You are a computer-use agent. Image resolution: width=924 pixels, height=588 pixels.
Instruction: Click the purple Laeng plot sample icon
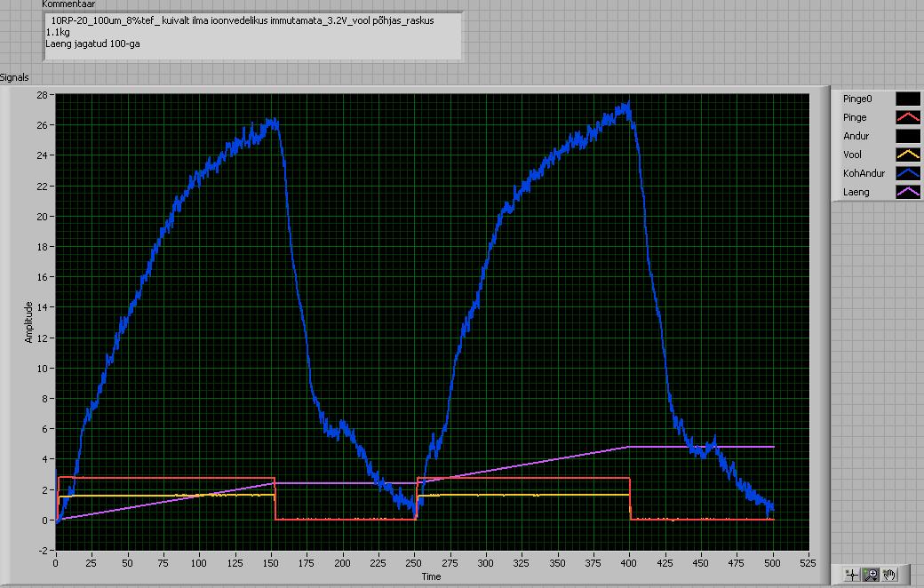click(x=907, y=192)
